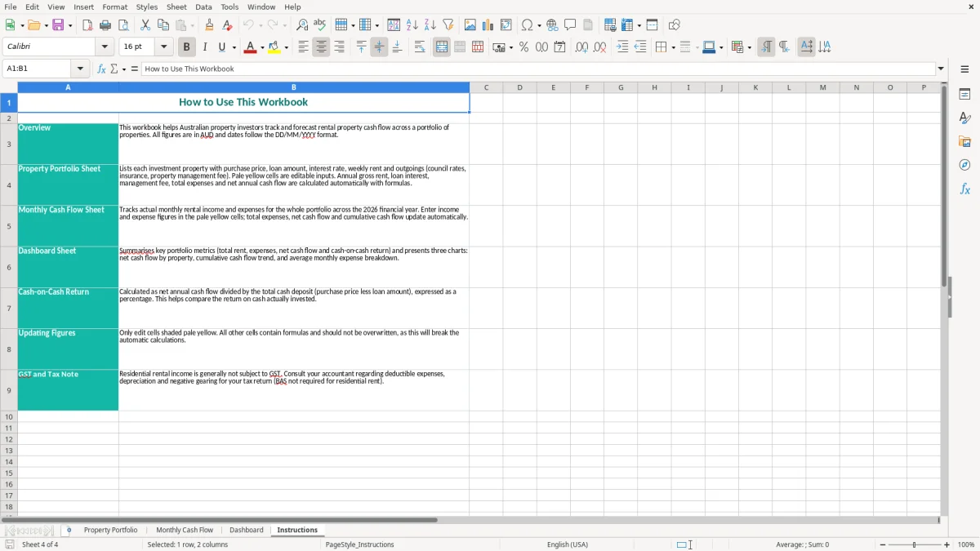Image resolution: width=980 pixels, height=551 pixels.
Task: Insert an image
Action: (470, 25)
